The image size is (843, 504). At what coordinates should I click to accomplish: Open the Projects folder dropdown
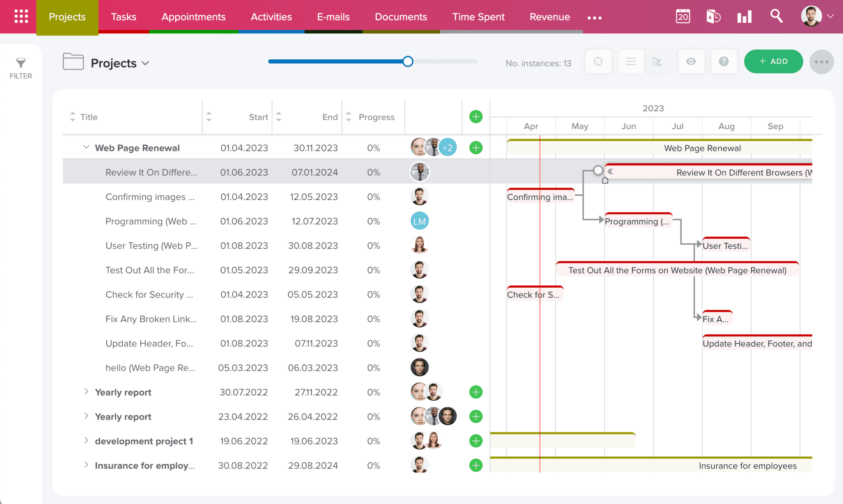(146, 63)
